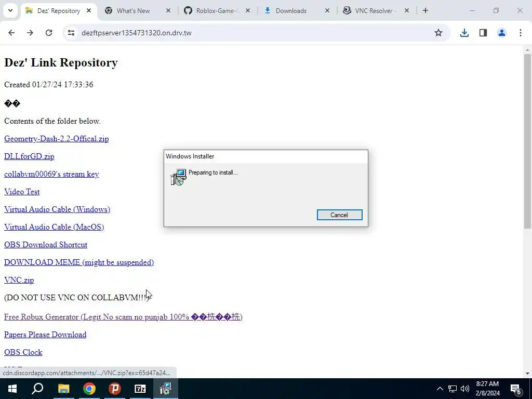Open Geometry-Dash-2.2-Offical.zip link

pos(56,139)
